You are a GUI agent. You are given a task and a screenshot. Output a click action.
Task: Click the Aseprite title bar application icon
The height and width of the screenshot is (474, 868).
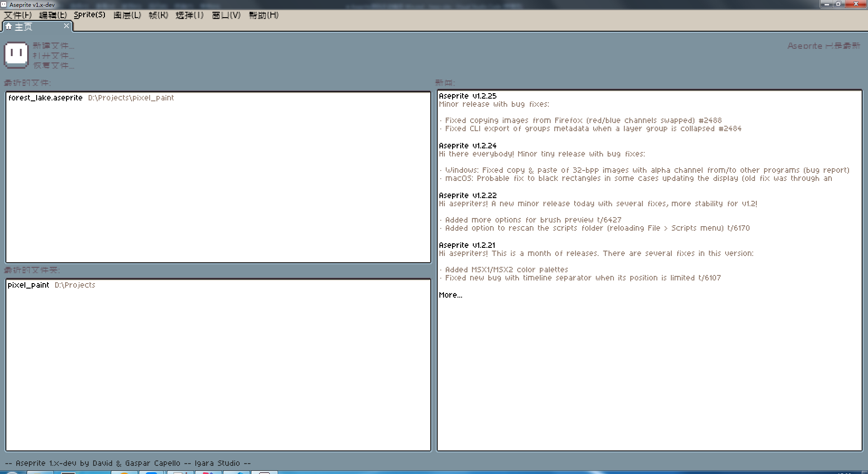pyautogui.click(x=4, y=5)
